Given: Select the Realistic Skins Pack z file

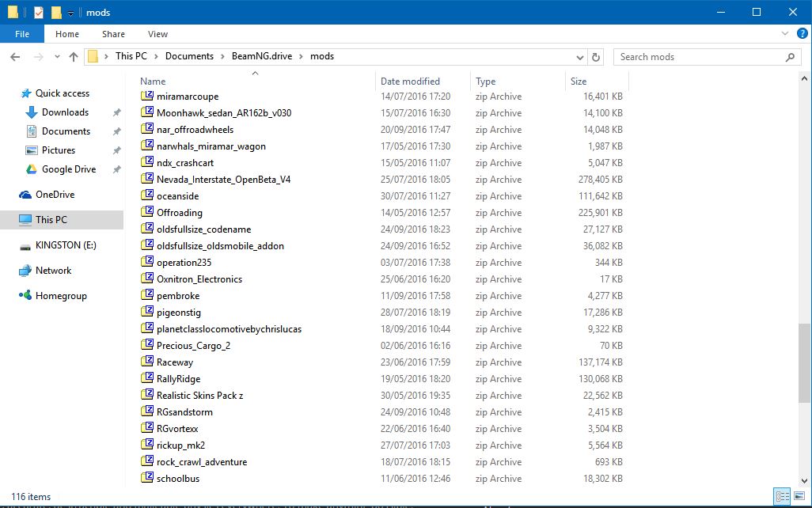Looking at the screenshot, I should coord(200,395).
